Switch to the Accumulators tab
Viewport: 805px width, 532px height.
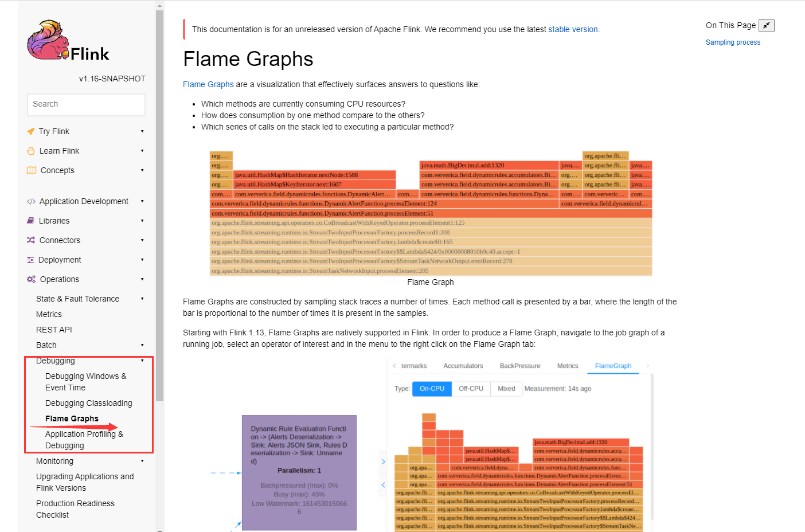463,366
